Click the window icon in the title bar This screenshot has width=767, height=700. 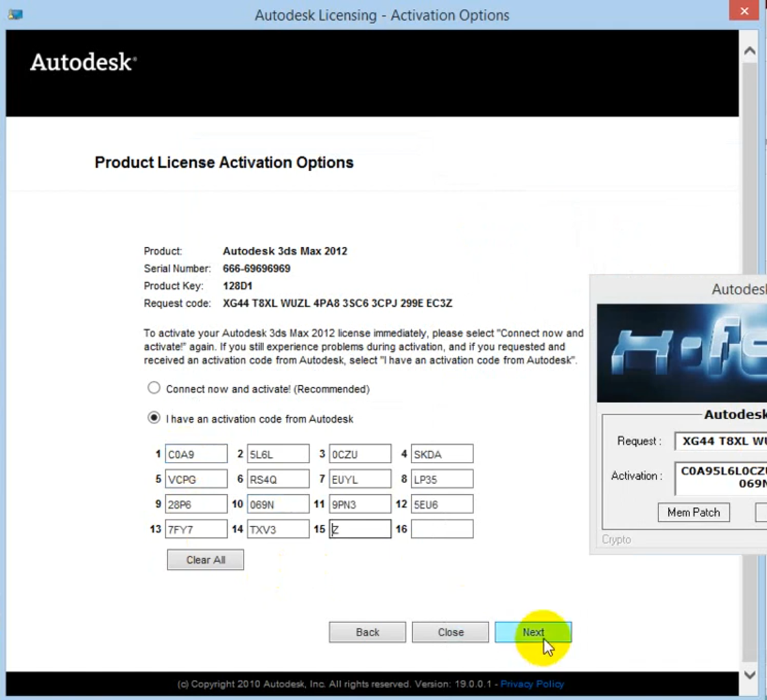15,14
